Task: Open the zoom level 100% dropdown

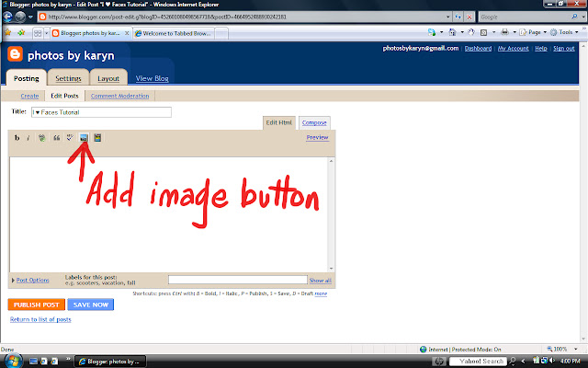Action: pos(576,349)
